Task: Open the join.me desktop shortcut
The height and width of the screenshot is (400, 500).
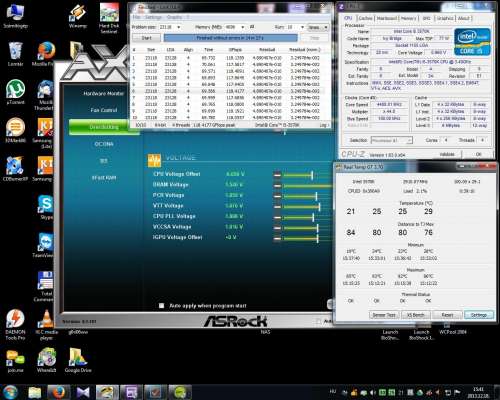Action: [x=15, y=361]
